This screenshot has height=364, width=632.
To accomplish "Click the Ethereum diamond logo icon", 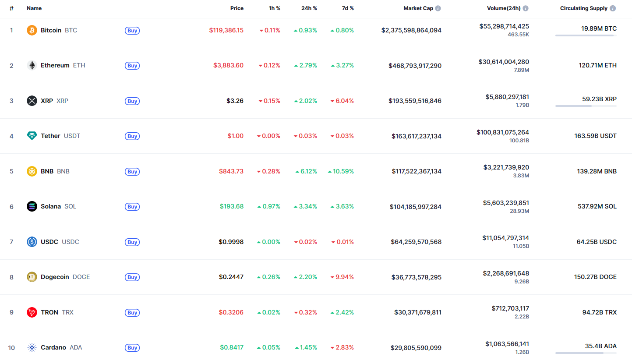I will (x=32, y=65).
